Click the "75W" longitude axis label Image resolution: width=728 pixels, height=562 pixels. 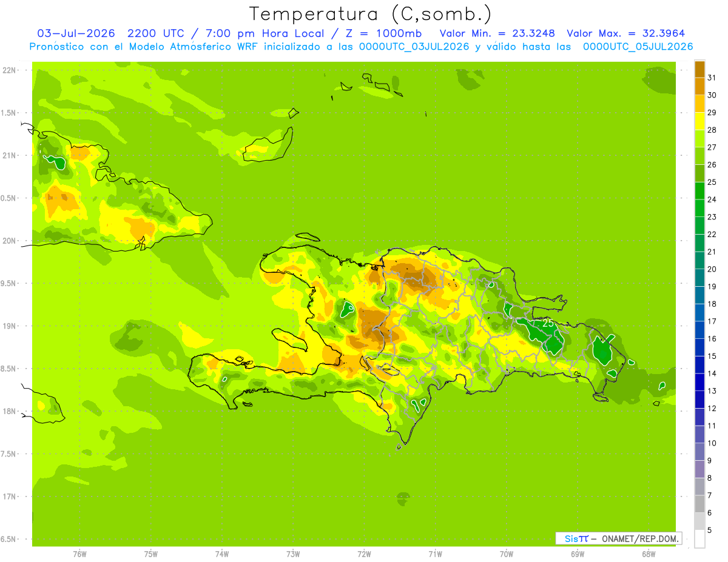pyautogui.click(x=151, y=554)
